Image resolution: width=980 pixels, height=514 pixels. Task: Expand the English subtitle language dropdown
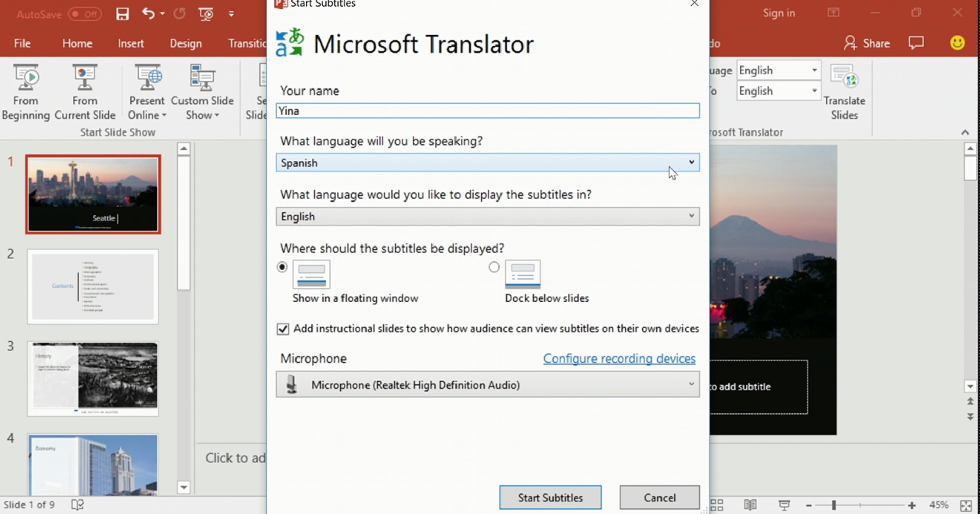[x=487, y=216]
